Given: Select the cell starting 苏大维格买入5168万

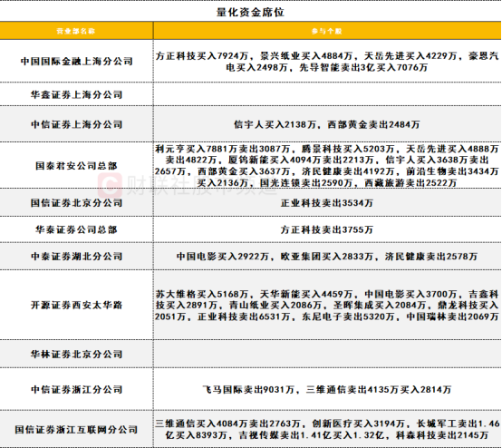Looking at the screenshot, I should point(327,305).
